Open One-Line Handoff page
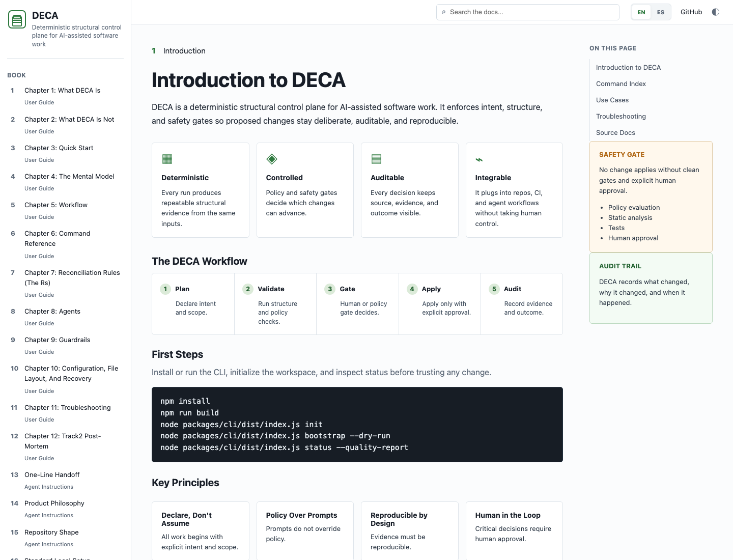 pyautogui.click(x=66, y=480)
